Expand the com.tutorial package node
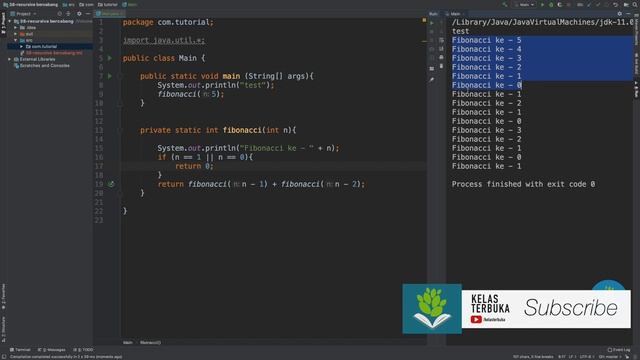Viewport: 640px width, 360px height. [21, 47]
